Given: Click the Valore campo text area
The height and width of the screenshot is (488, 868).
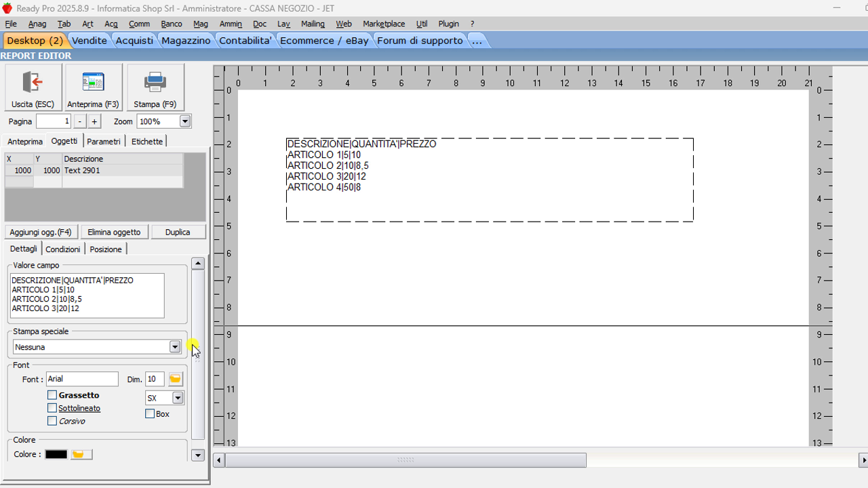Looking at the screenshot, I should pos(87,296).
